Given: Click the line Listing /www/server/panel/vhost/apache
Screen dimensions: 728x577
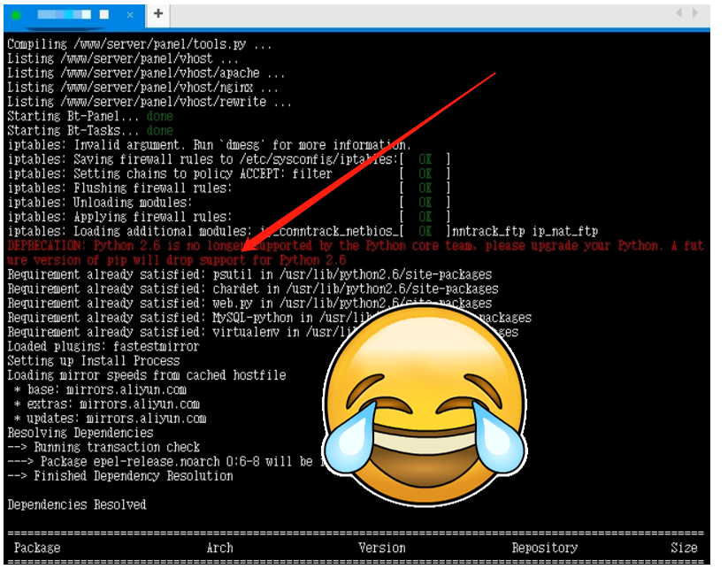Looking at the screenshot, I should tap(146, 73).
